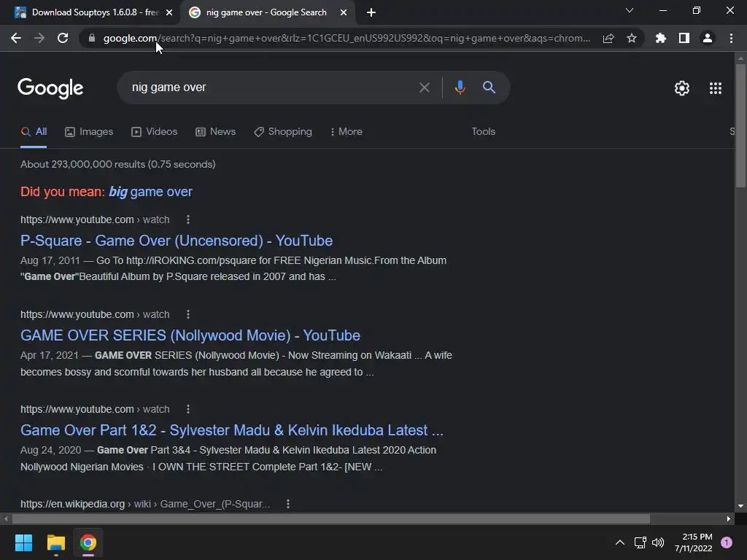
Task: Click vertical scrollbar thumb
Action: pyautogui.click(x=740, y=125)
